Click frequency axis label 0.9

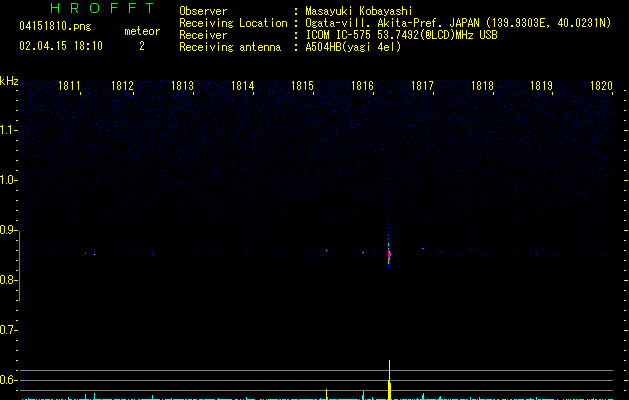[x=8, y=230]
